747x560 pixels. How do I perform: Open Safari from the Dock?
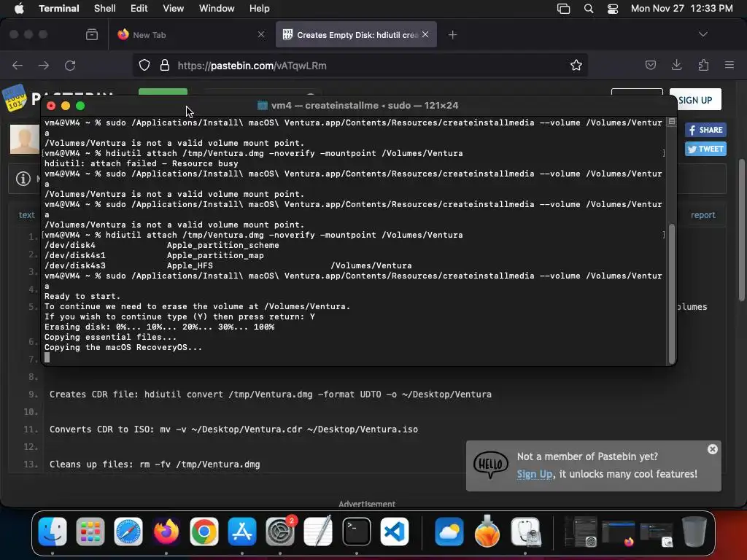click(128, 531)
